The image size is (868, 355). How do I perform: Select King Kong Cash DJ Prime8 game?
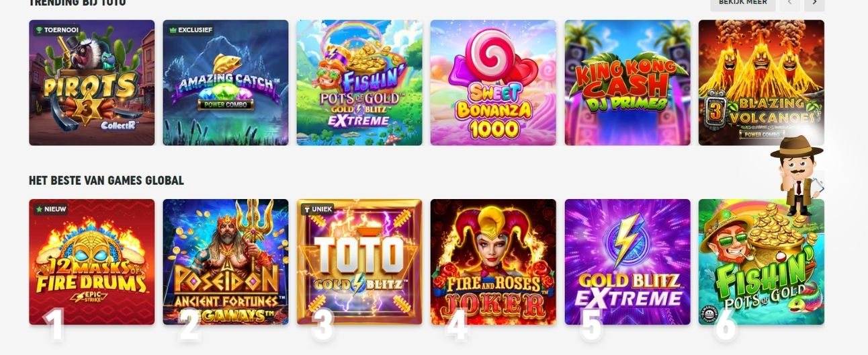[x=627, y=83]
